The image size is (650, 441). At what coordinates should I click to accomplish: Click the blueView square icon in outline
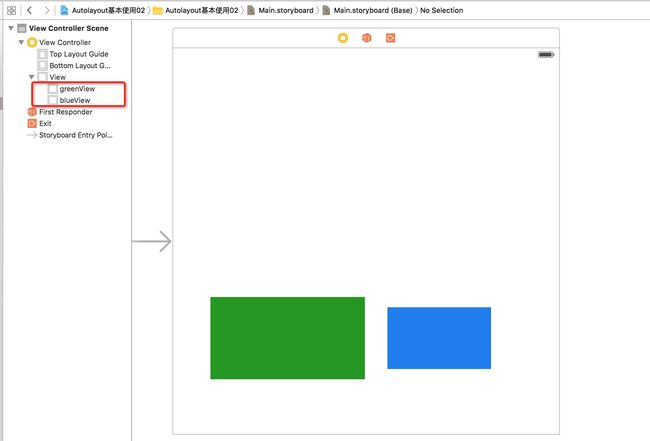(x=52, y=100)
